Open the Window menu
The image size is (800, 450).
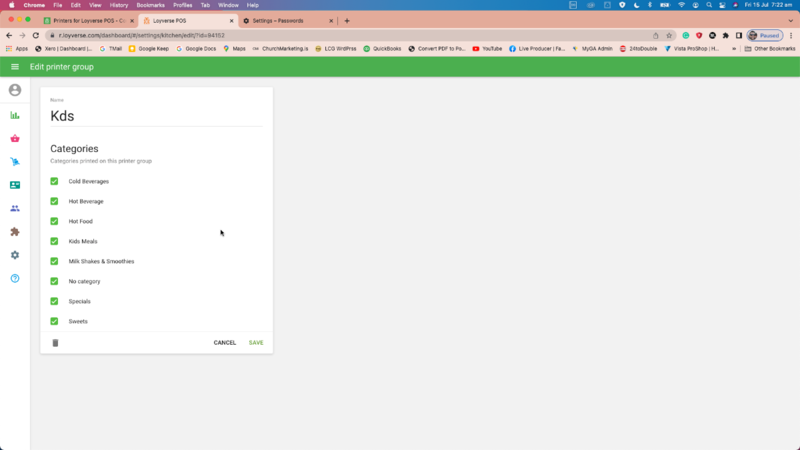pyautogui.click(x=228, y=5)
